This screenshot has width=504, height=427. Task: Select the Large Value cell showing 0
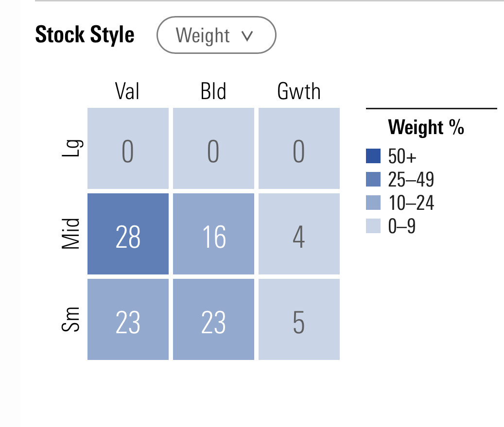pyautogui.click(x=128, y=149)
